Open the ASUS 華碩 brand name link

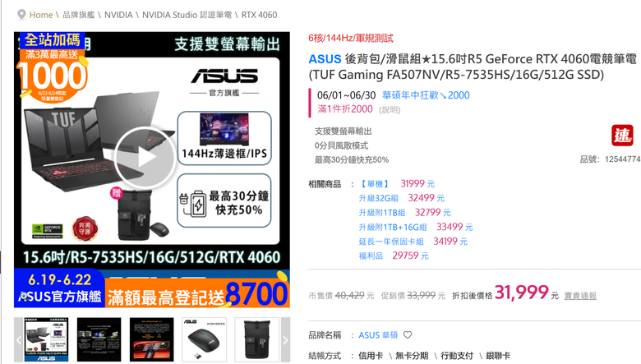378,335
